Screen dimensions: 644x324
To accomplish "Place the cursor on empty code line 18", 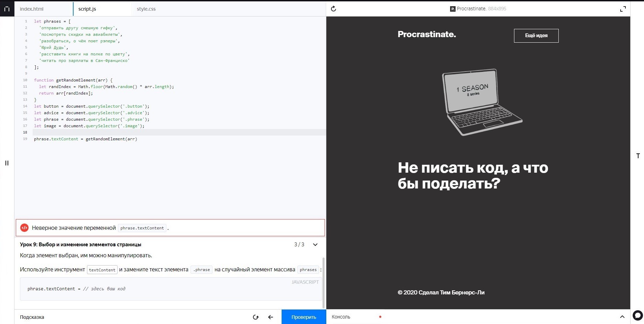I will (x=172, y=132).
